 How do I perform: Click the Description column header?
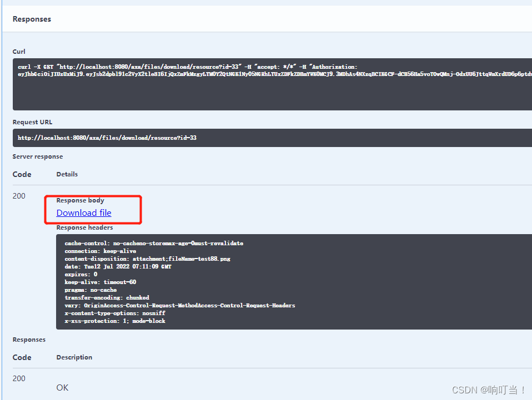coord(74,357)
